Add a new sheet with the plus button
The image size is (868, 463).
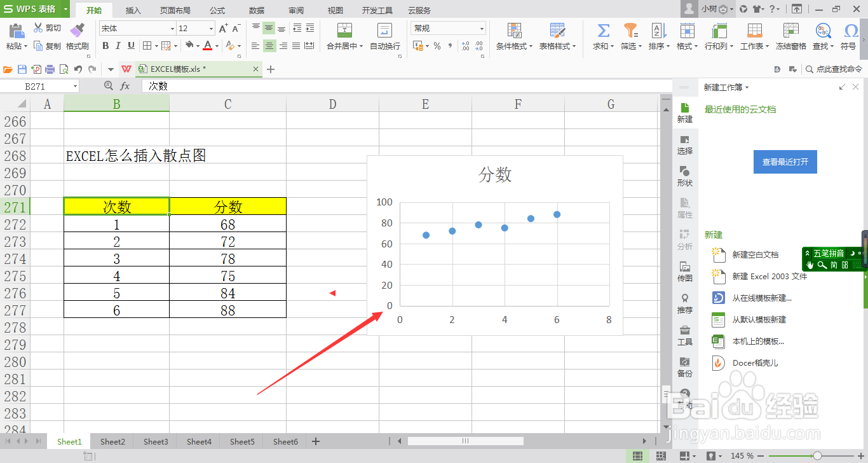tap(315, 441)
